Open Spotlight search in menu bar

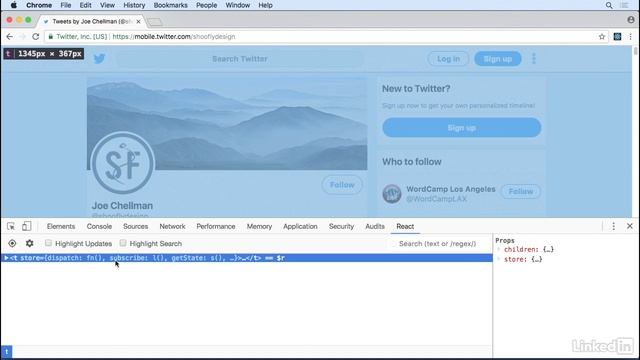tap(609, 5)
